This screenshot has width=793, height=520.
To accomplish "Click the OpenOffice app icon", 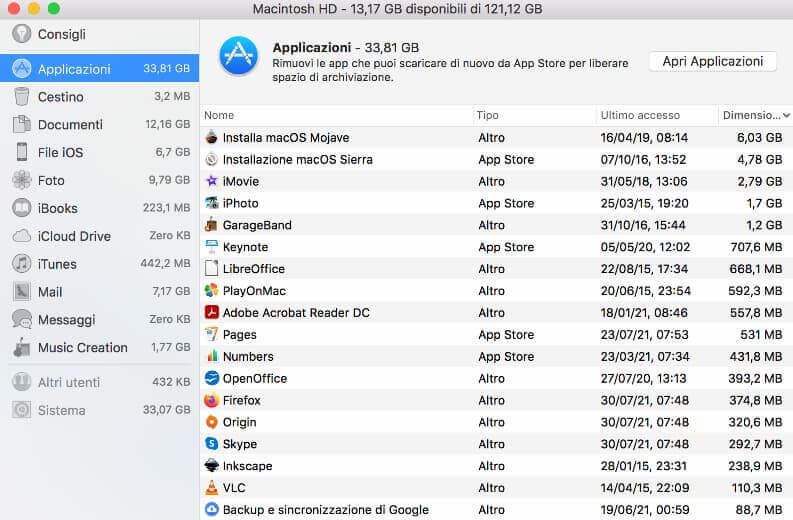I will click(211, 378).
